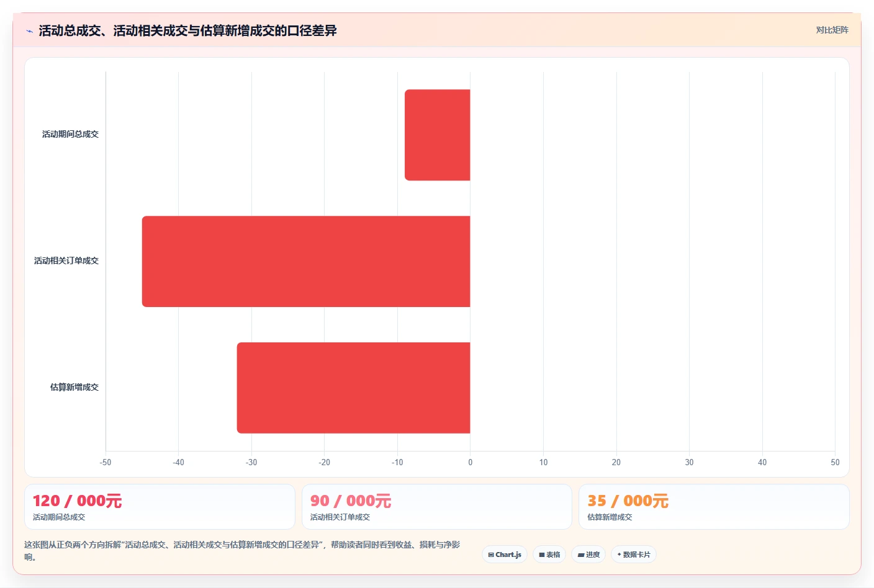Image resolution: width=874 pixels, height=588 pixels.
Task: Click the 10 x-axis tick label
Action: [x=543, y=462]
